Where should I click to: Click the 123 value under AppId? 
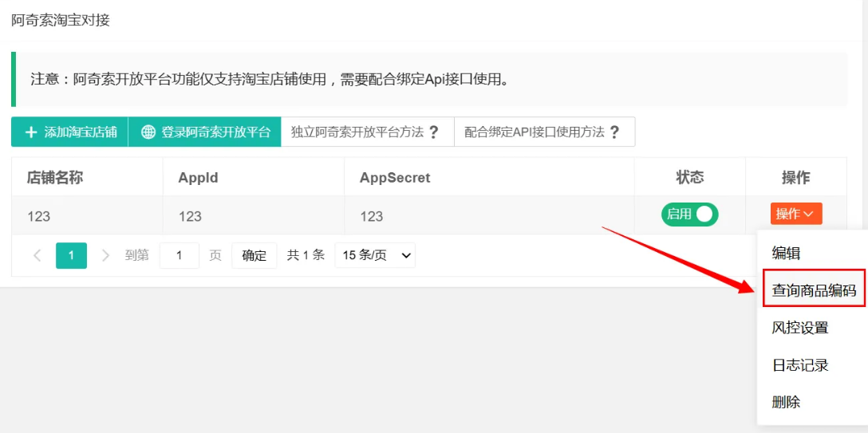(190, 216)
